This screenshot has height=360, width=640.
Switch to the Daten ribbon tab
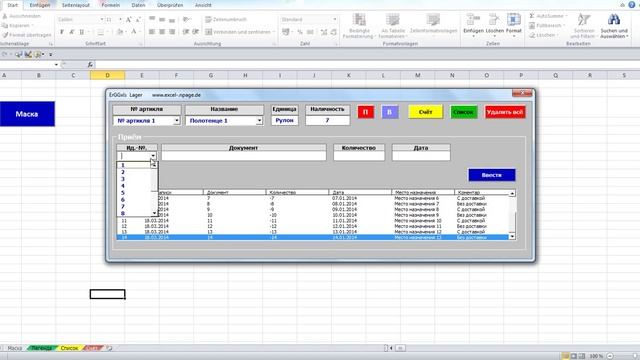pyautogui.click(x=138, y=5)
